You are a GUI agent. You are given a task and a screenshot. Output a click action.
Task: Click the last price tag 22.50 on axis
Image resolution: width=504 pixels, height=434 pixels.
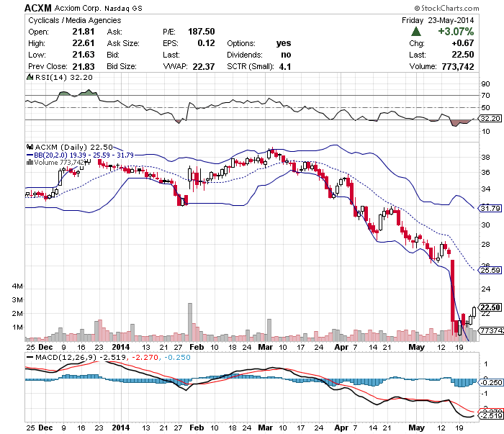[x=490, y=307]
